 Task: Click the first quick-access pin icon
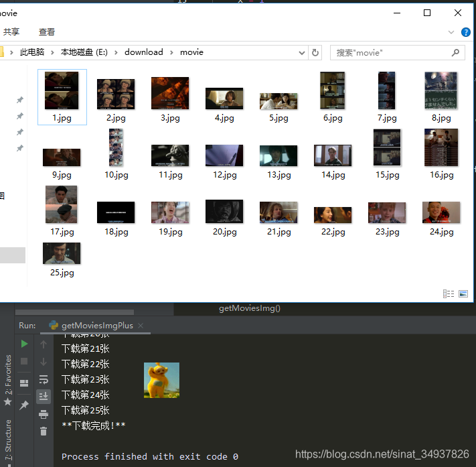(x=20, y=100)
